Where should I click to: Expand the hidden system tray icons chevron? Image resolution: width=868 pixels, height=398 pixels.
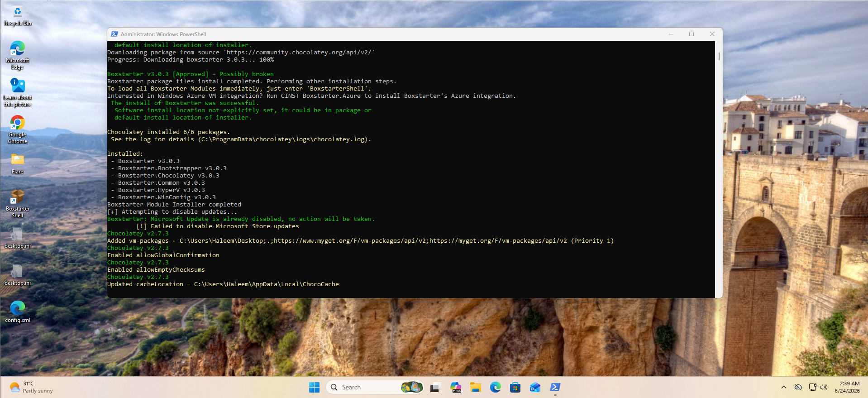[x=784, y=387]
